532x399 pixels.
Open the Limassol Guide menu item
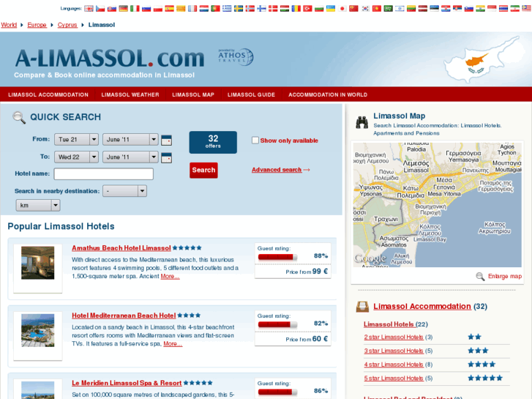251,94
